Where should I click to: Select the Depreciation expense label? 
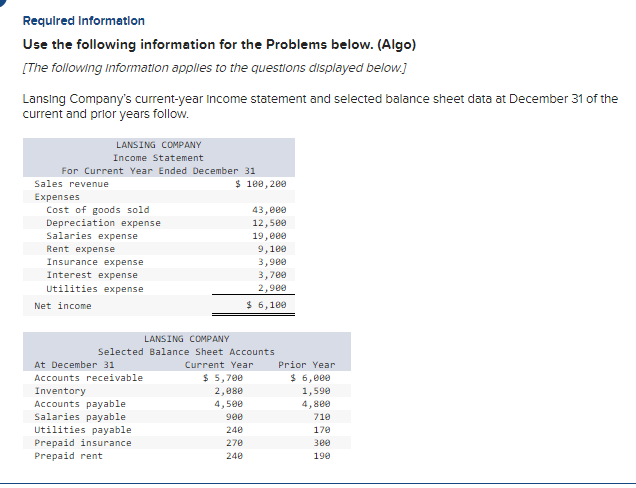tap(103, 223)
